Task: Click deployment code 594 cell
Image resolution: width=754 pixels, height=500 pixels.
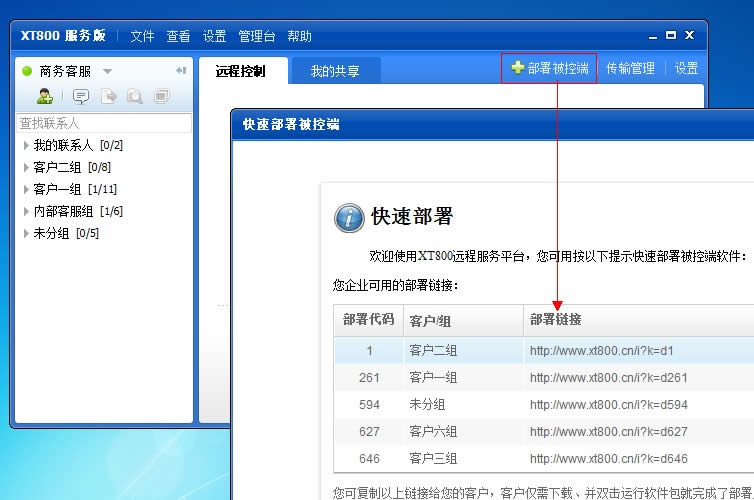Action: (369, 404)
